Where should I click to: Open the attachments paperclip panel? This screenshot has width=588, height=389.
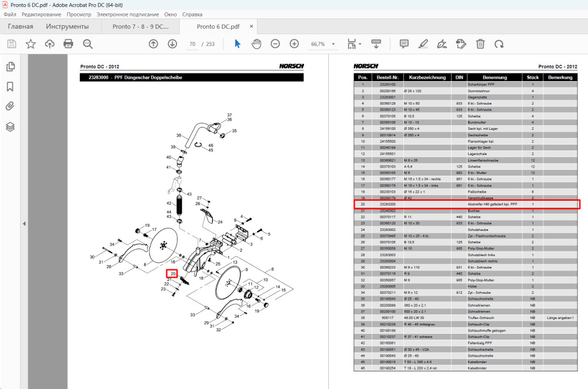pos(10,106)
